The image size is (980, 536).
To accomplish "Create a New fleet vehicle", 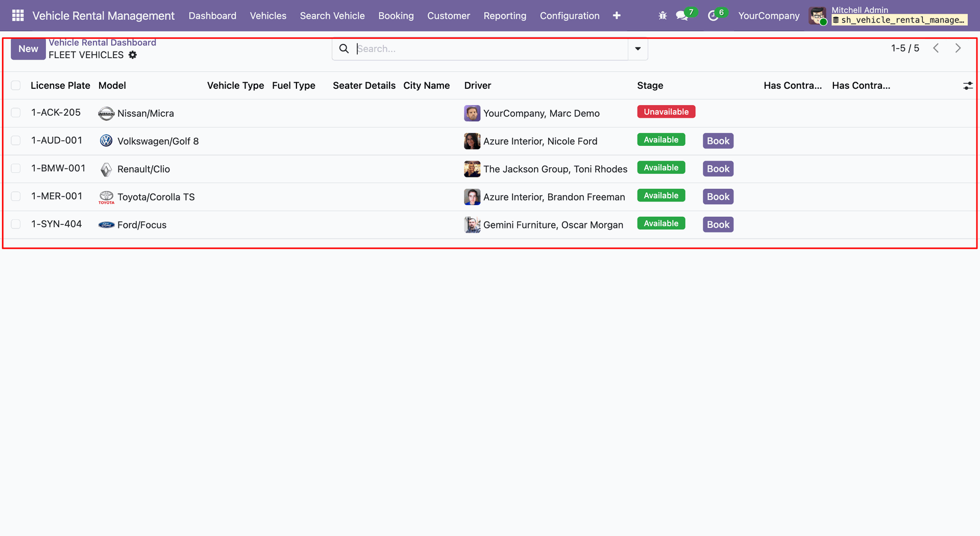I will (x=29, y=49).
